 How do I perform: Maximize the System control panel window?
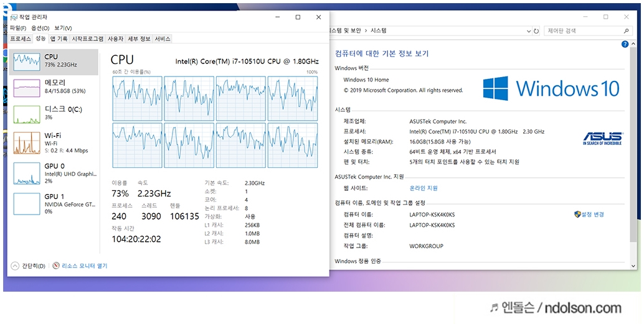pyautogui.click(x=606, y=17)
